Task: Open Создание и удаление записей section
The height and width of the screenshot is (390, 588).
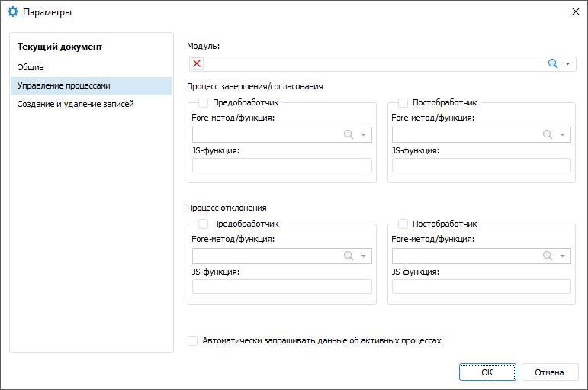Action: [76, 104]
